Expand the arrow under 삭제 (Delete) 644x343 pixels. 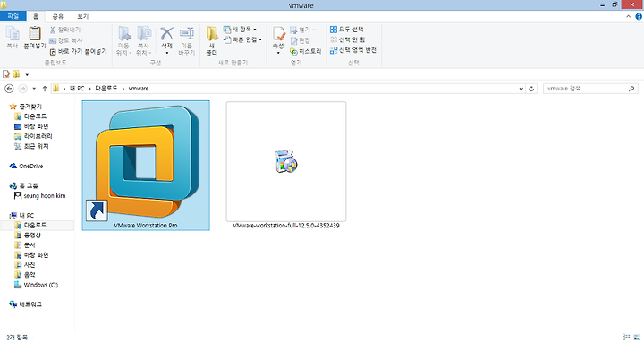pos(166,53)
